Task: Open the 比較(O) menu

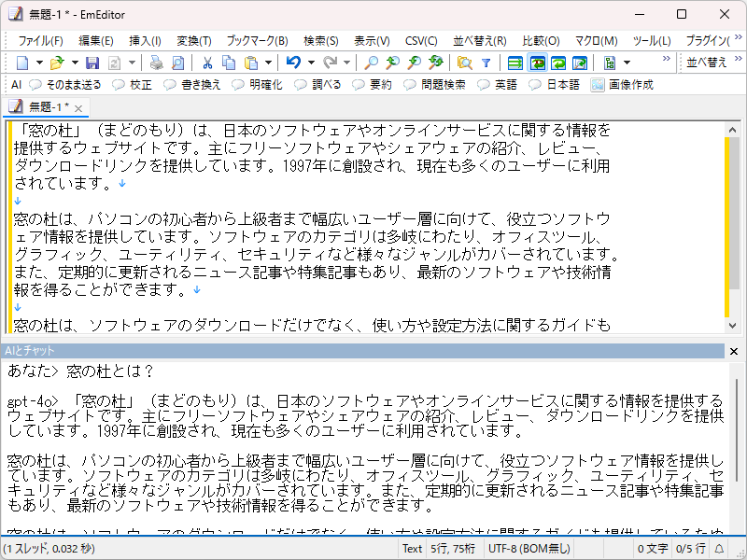Action: pos(541,41)
